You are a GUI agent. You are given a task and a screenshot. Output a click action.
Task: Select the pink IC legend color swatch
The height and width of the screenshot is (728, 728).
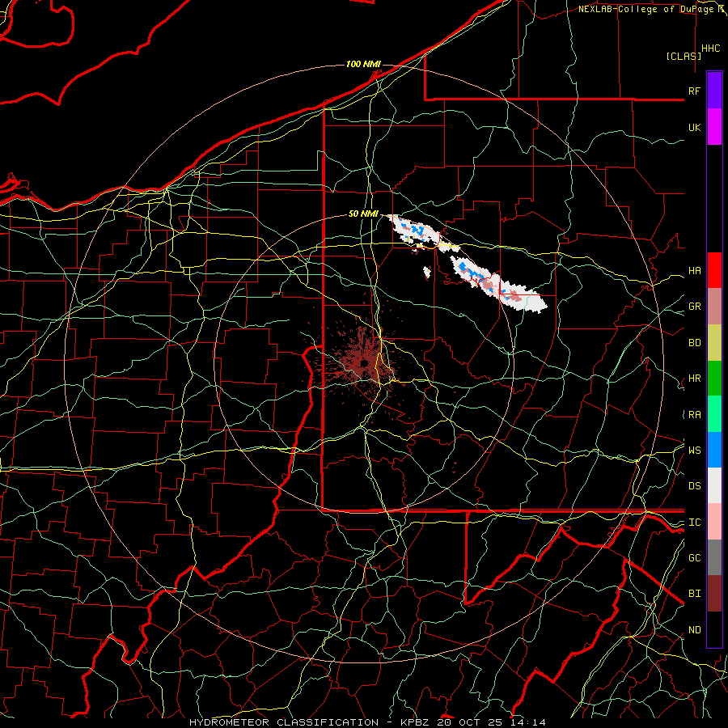[714, 522]
